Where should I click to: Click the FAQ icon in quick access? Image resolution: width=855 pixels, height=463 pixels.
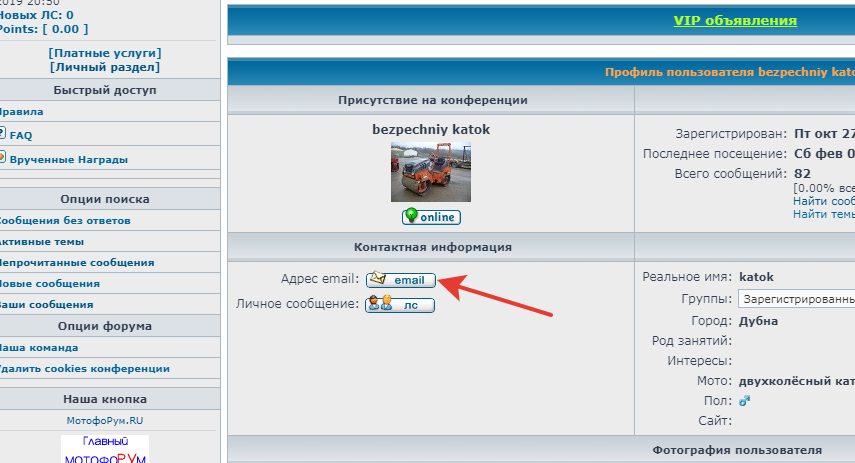click(2, 134)
